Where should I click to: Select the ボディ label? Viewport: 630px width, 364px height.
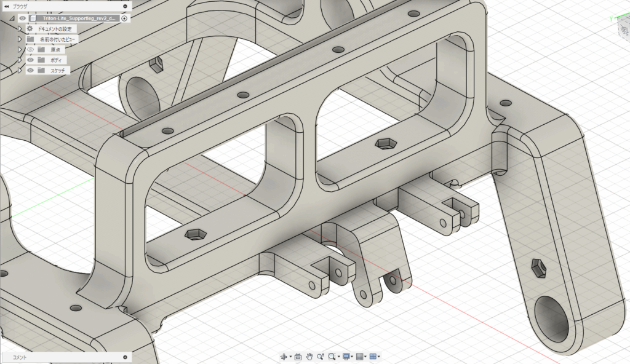click(x=56, y=60)
